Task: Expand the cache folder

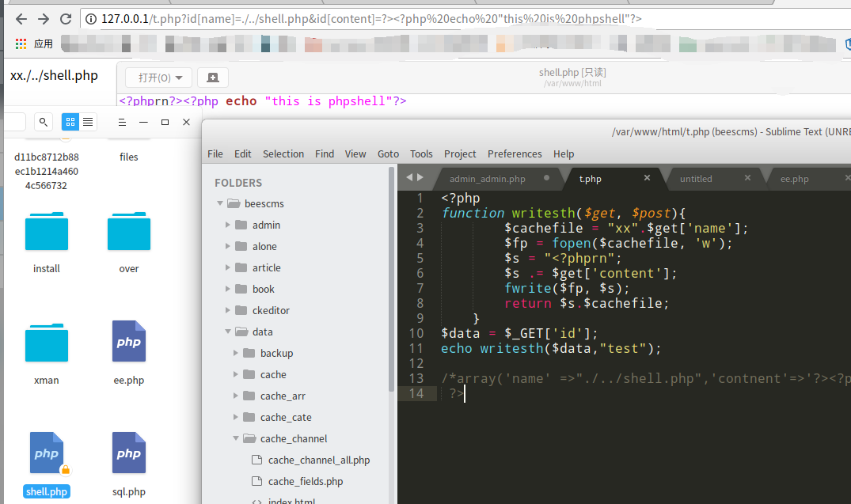Action: coord(236,374)
